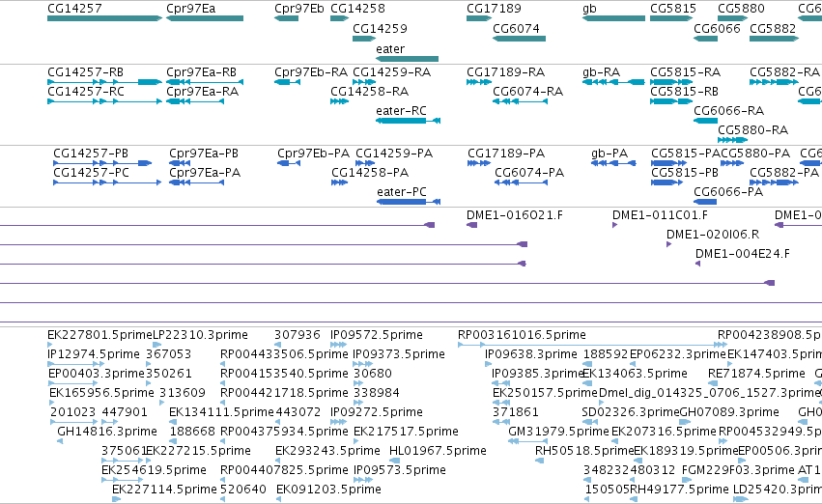The image size is (822, 504).
Task: Click protein Cpr97Ea-PB
Action: [x=180, y=163]
